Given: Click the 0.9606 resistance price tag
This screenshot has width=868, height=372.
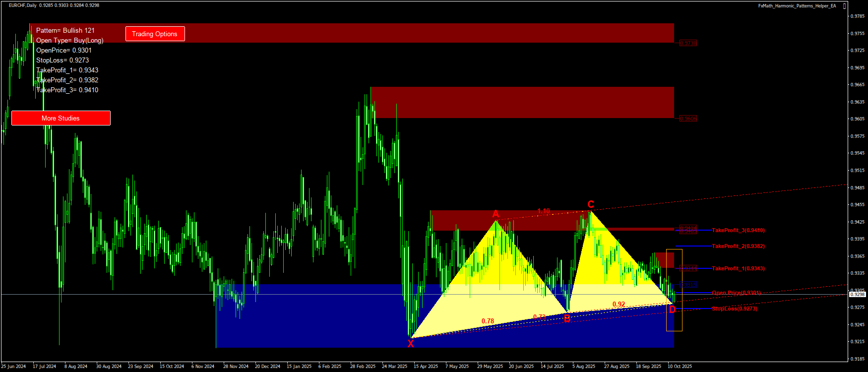Looking at the screenshot, I should pyautogui.click(x=688, y=119).
